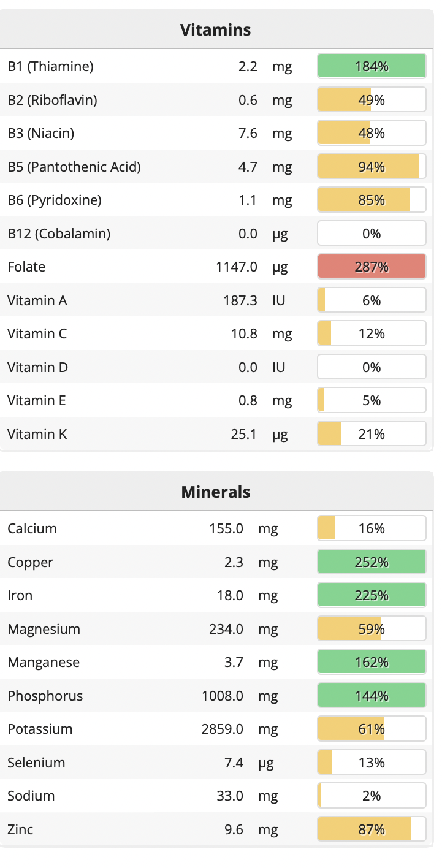The height and width of the screenshot is (868, 442).
Task: Click the Minerals section header
Action: tap(216, 492)
